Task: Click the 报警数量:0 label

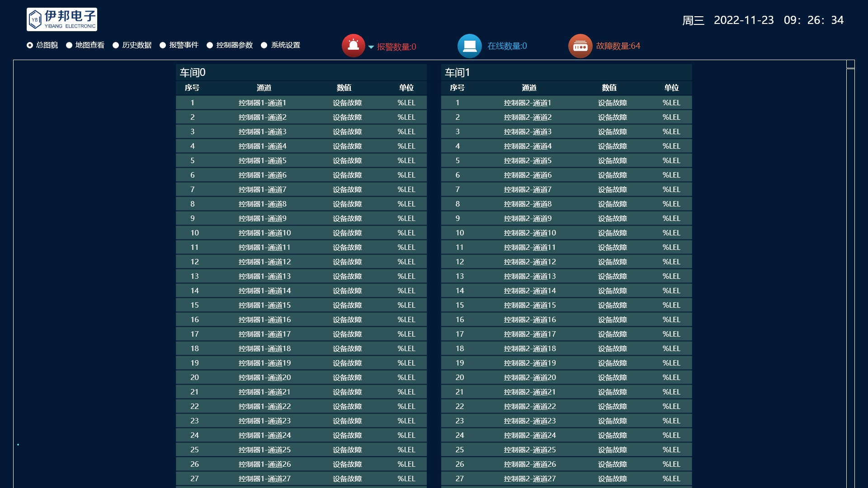Action: tap(396, 47)
